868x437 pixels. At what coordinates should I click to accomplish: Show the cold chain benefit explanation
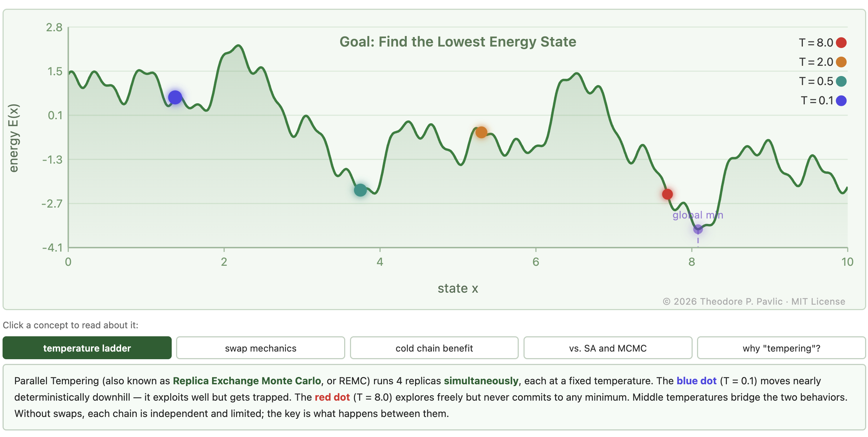(434, 348)
